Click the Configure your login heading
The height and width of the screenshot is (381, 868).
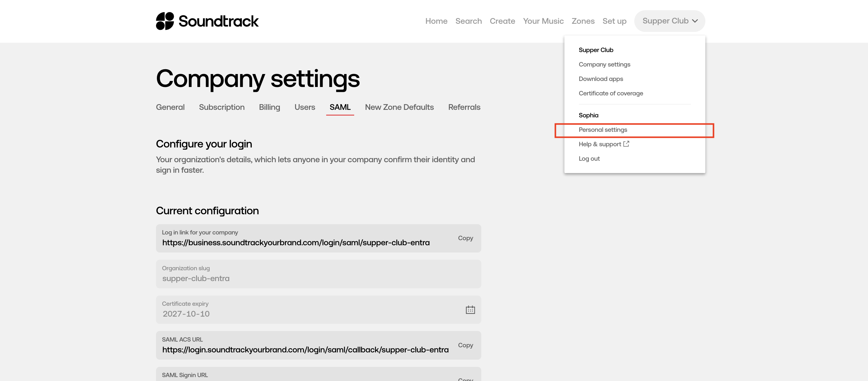click(204, 144)
